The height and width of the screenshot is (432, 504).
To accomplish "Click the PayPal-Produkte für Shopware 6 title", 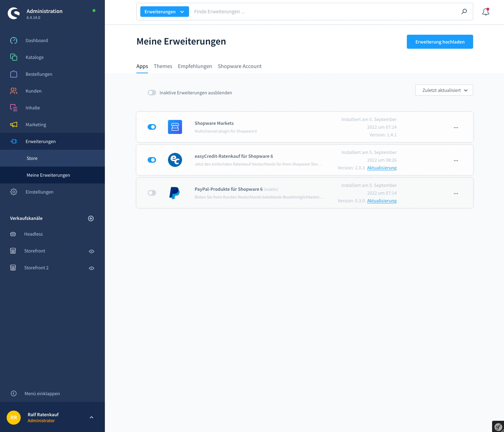I will click(229, 189).
